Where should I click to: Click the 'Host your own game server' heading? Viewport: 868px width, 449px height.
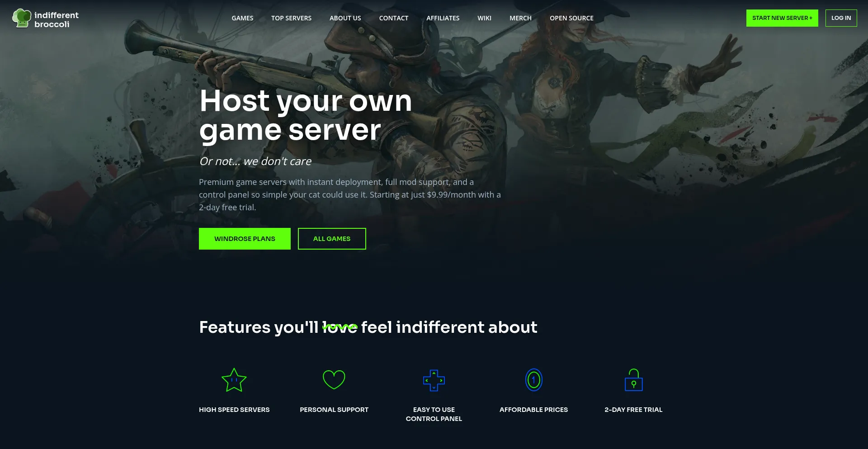tap(306, 115)
